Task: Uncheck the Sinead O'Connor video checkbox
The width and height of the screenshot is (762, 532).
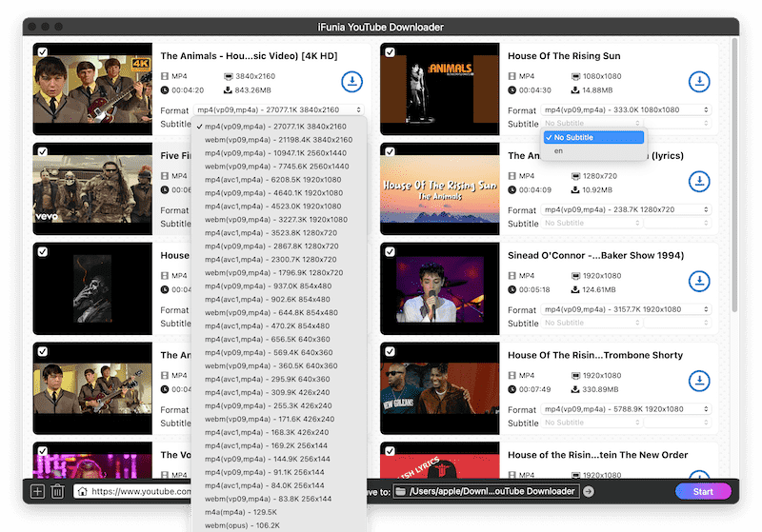Action: pyautogui.click(x=391, y=252)
